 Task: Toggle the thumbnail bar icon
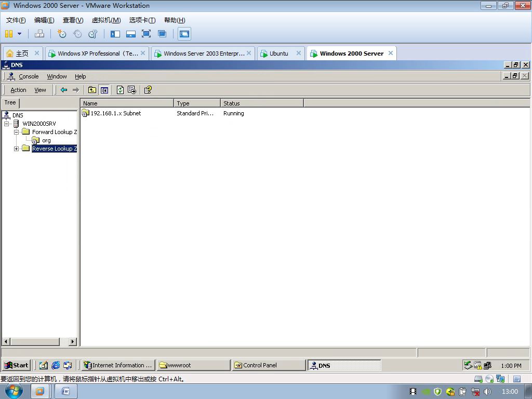pyautogui.click(x=131, y=34)
